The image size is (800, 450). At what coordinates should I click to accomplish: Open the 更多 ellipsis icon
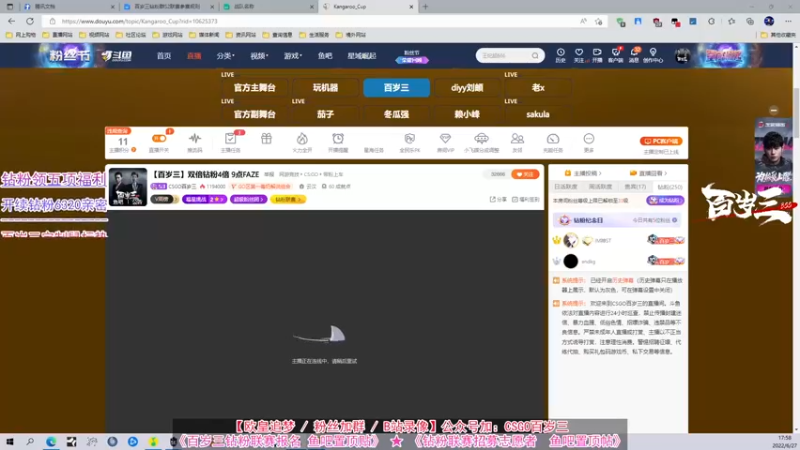[x=588, y=138]
